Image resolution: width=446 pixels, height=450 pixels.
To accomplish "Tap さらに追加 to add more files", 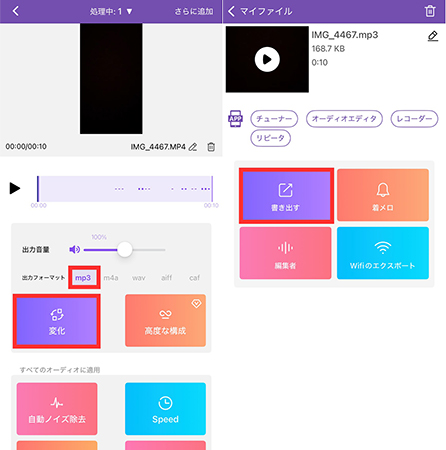I will pos(194,12).
